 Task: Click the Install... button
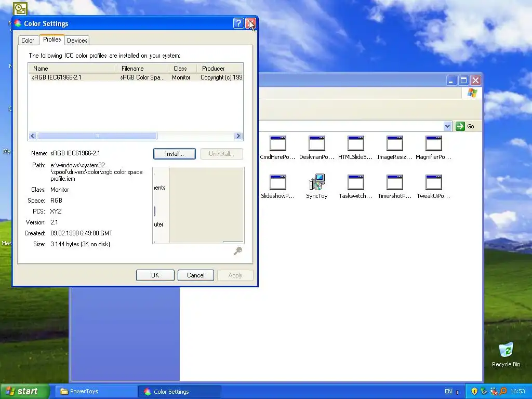[x=175, y=154]
